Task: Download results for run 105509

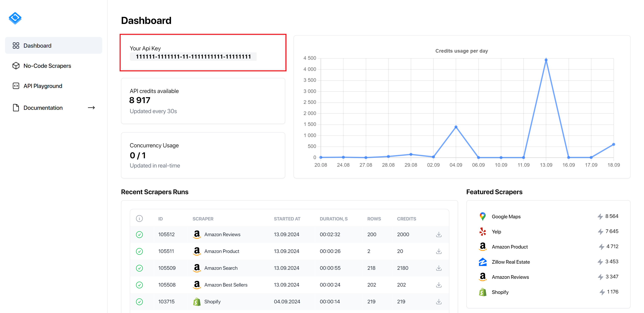Action: (438, 268)
